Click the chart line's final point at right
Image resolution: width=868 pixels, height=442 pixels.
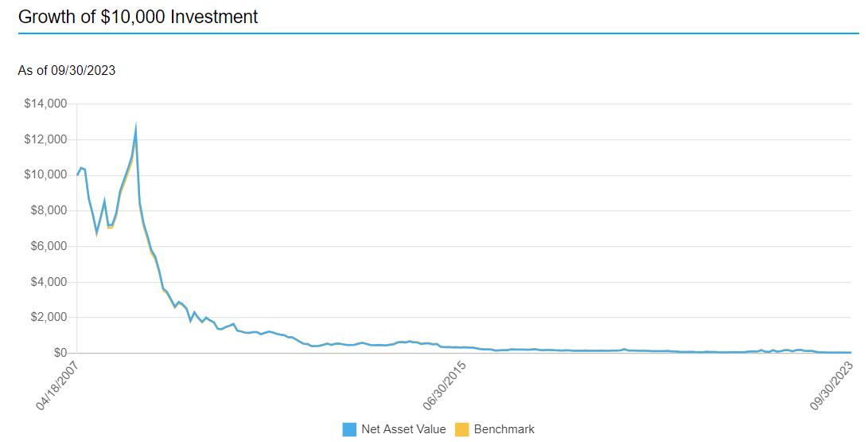850,352
